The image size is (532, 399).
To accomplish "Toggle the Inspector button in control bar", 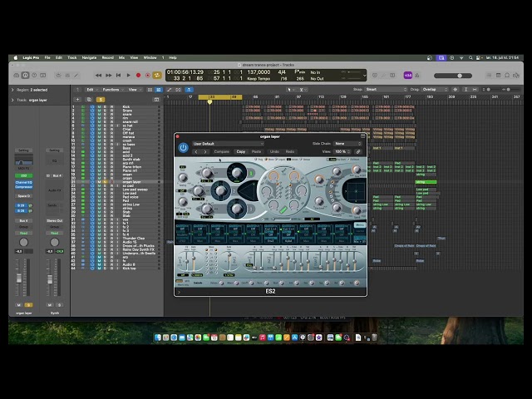I will click(x=26, y=76).
